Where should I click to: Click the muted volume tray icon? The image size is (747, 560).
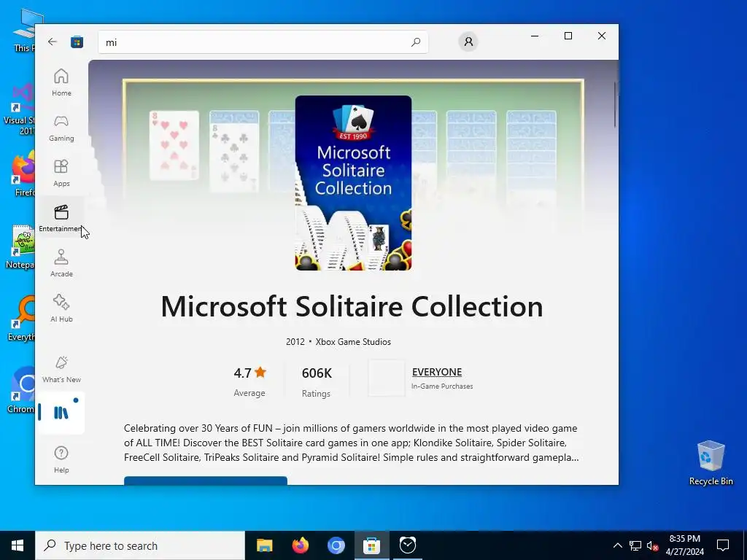652,545
